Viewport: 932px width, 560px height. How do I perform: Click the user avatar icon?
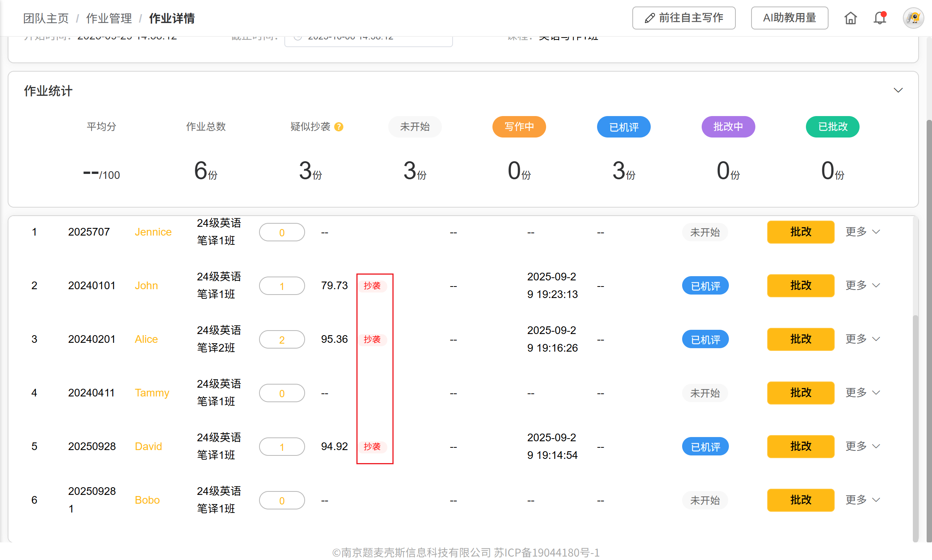pos(913,18)
